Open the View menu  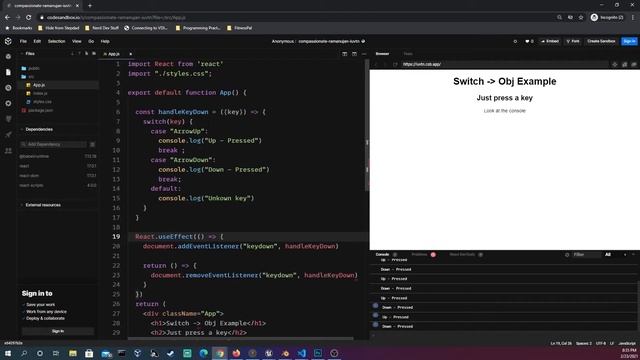tap(76, 41)
